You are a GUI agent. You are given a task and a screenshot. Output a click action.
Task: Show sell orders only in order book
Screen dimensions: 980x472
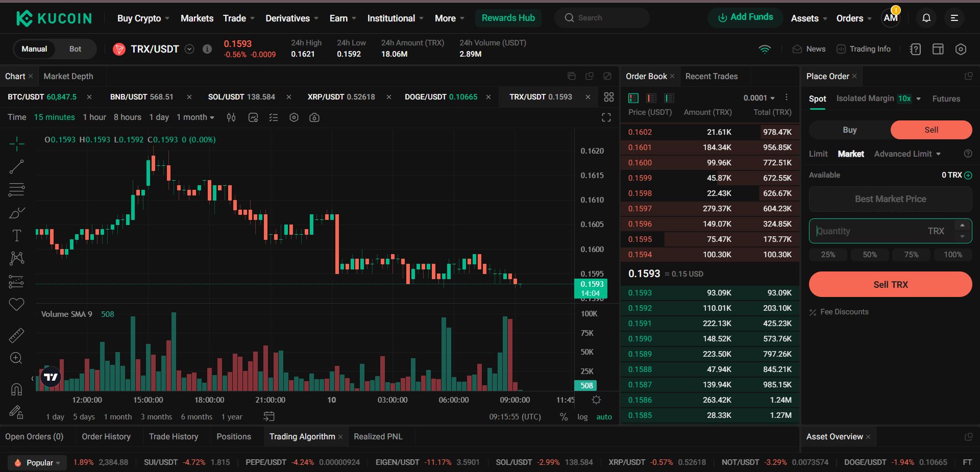(651, 98)
